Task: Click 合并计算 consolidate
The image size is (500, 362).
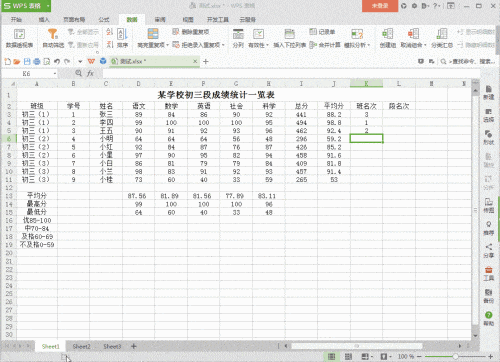Action: click(x=325, y=45)
